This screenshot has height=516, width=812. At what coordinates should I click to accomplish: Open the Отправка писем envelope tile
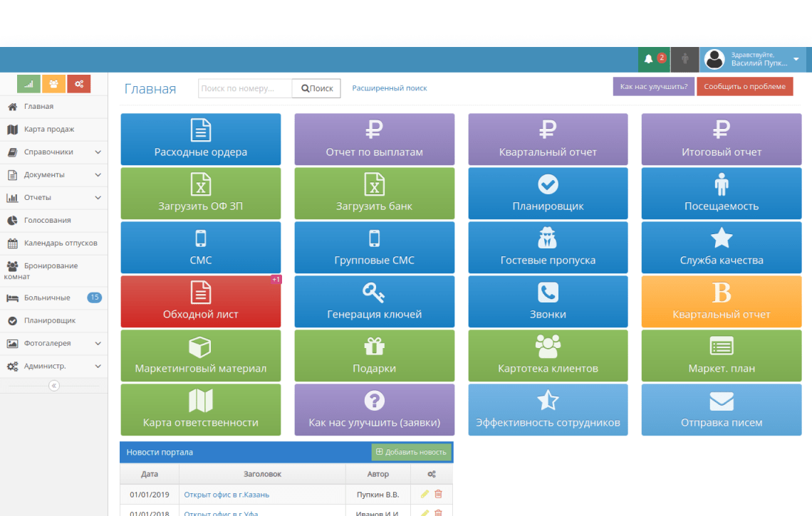pyautogui.click(x=722, y=409)
